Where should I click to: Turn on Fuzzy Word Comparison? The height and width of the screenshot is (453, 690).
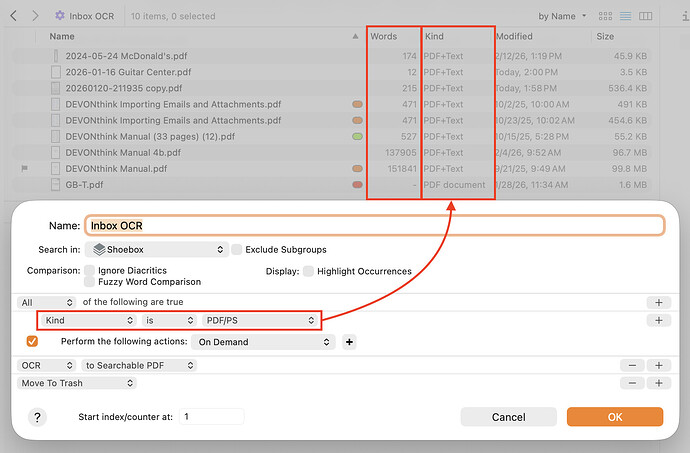(x=90, y=282)
